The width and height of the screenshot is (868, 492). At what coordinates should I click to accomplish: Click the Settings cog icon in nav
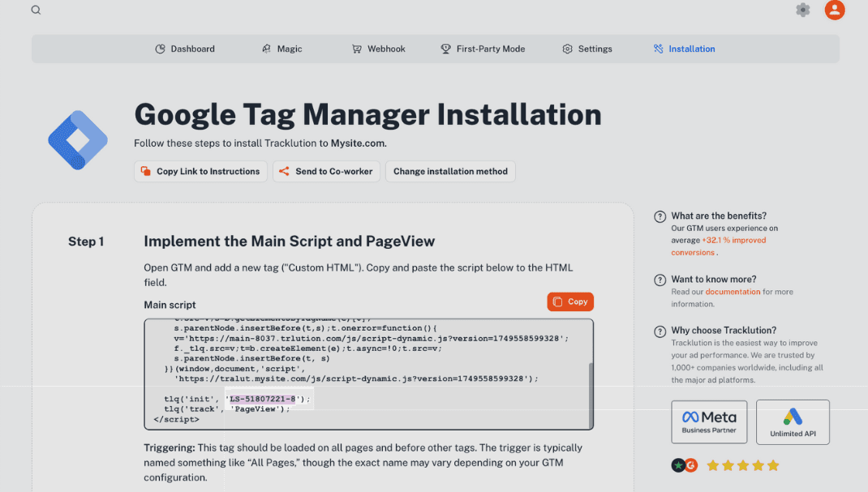point(567,49)
